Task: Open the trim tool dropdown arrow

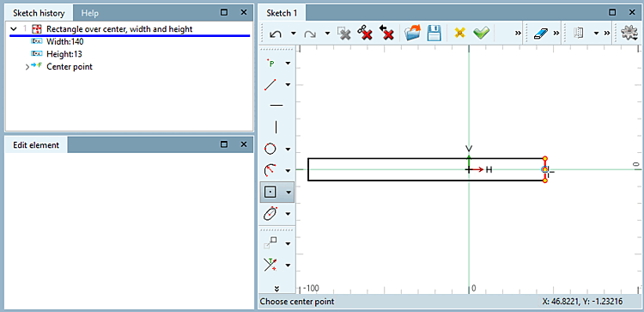Action: pyautogui.click(x=288, y=265)
